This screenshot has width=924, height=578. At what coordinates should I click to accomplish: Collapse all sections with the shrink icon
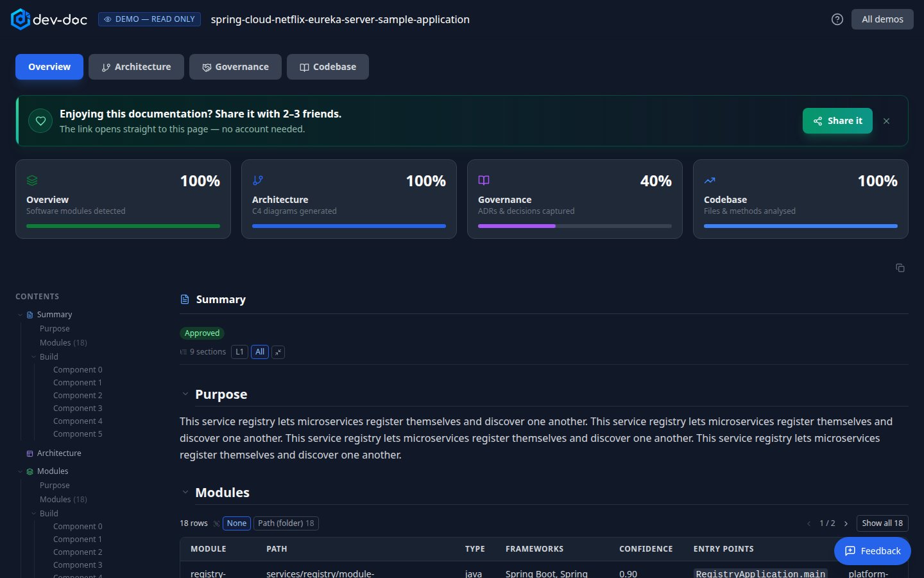coord(278,352)
